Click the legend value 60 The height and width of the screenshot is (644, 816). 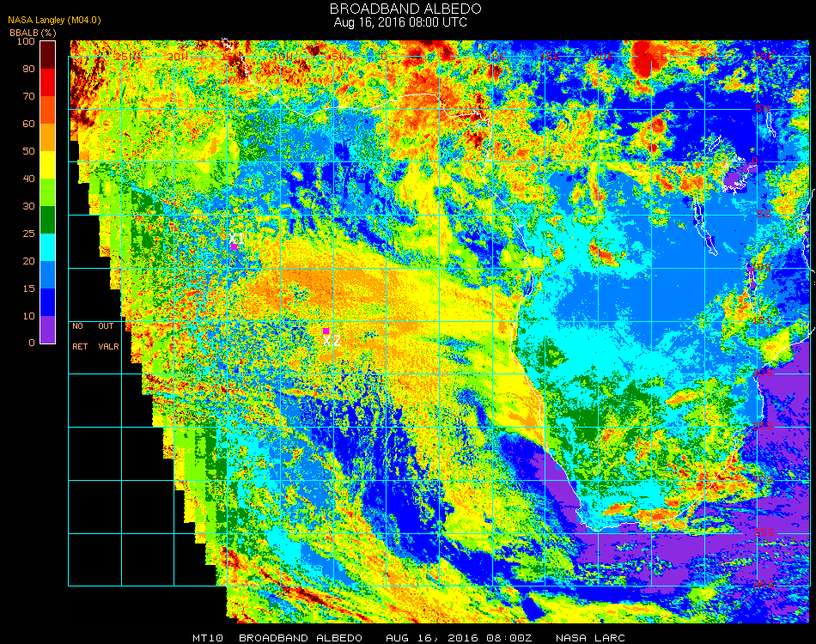click(28, 124)
